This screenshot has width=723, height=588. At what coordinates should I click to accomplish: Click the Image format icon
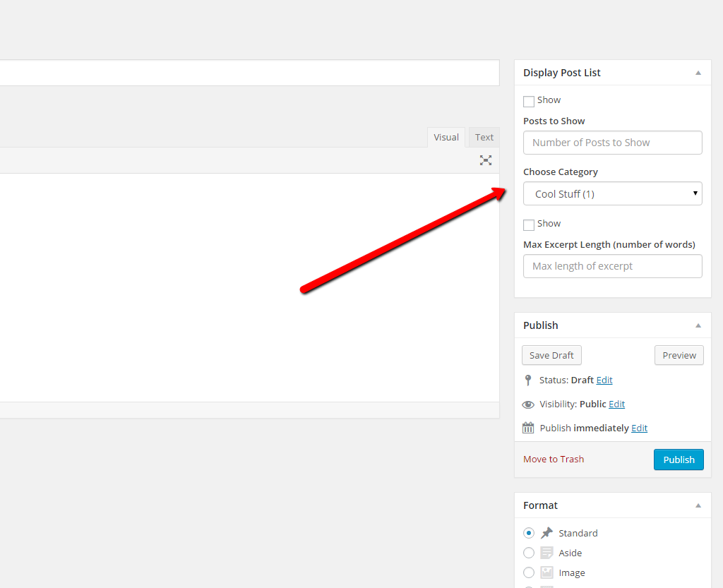pyautogui.click(x=546, y=572)
